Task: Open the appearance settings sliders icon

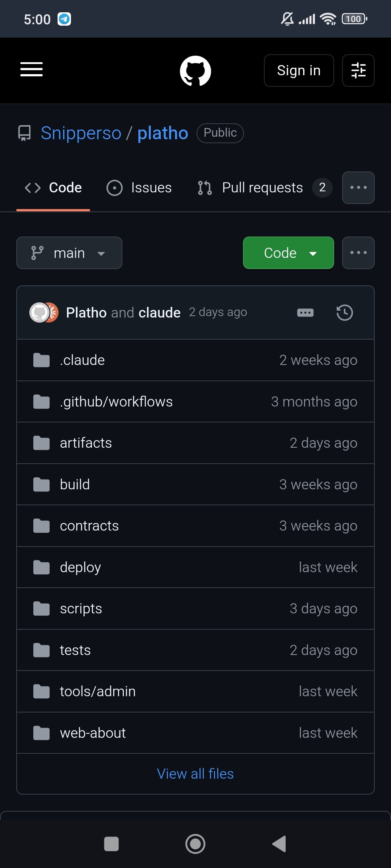Action: click(x=358, y=71)
